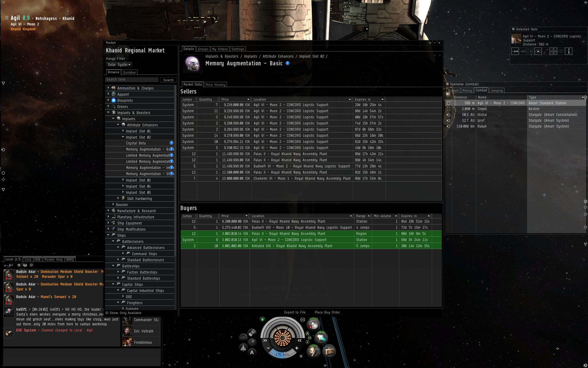This screenshot has width=588, height=368.
Task: Activate the gold turret-like module on HUD
Action: point(313,351)
